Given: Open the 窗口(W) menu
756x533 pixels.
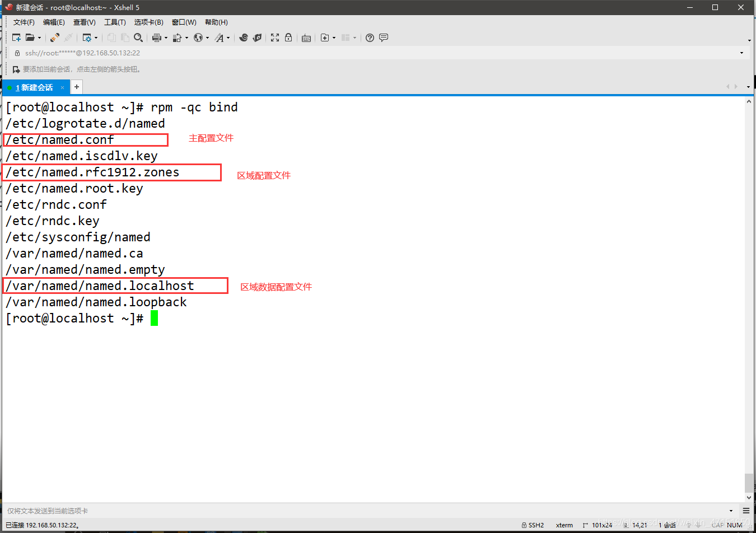Looking at the screenshot, I should click(x=184, y=22).
